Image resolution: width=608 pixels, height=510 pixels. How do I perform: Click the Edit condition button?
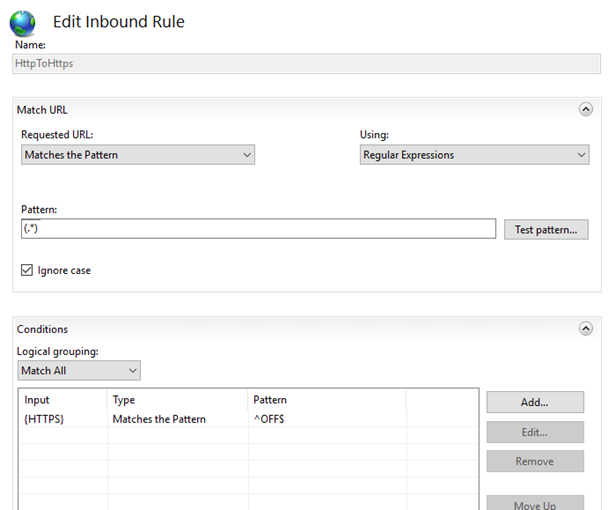tap(535, 432)
